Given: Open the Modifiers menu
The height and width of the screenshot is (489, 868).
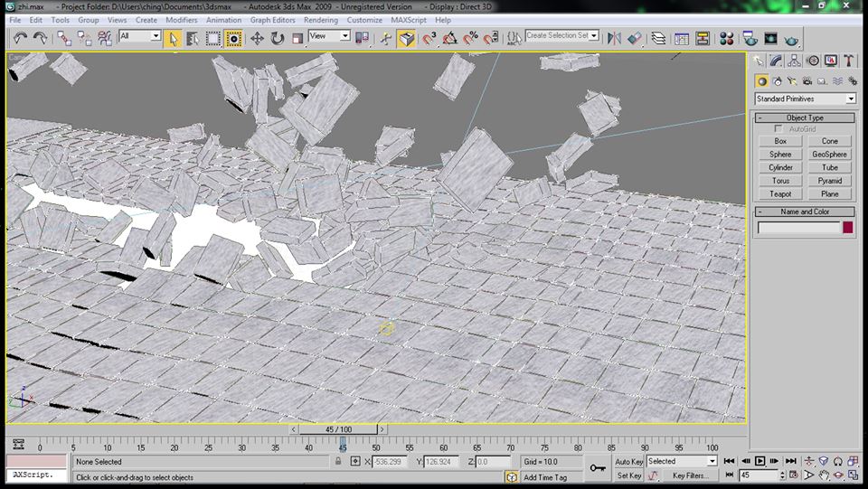Looking at the screenshot, I should [x=182, y=20].
